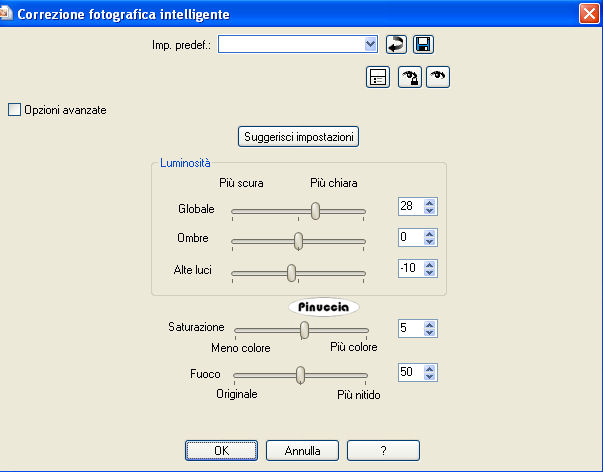Click the Originale label
Image resolution: width=603 pixels, height=472 pixels.
237,394
